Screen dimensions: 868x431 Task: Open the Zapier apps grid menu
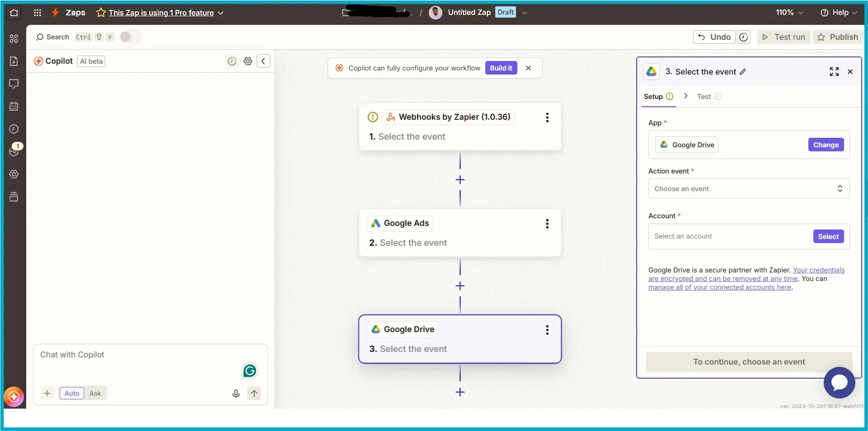click(38, 13)
